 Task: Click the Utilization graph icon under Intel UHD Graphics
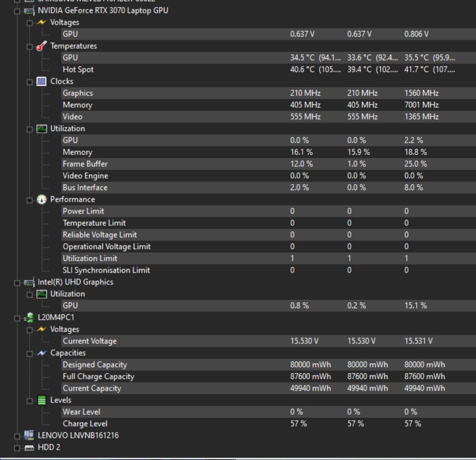42,294
